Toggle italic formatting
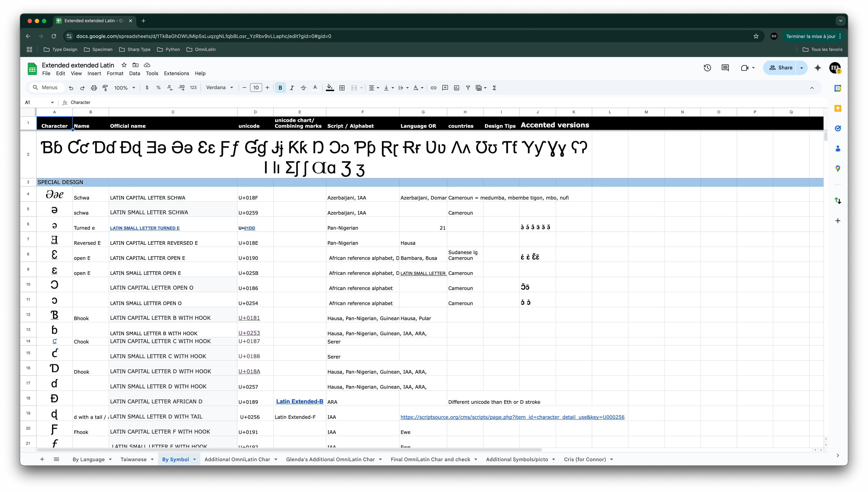 tap(292, 88)
